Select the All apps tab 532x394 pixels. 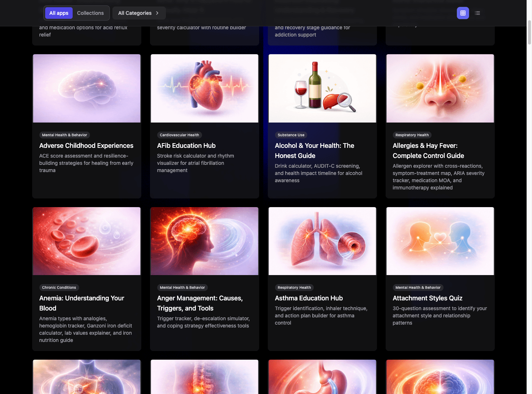tap(59, 13)
